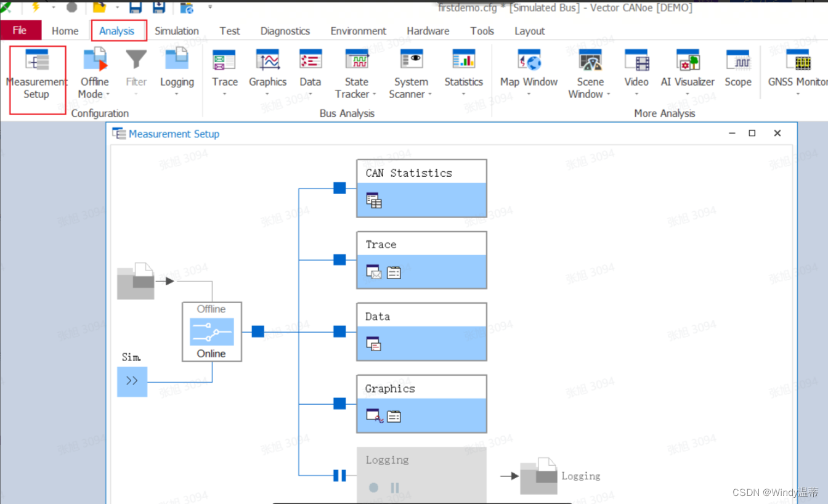
Task: Expand the Trace ribbon dropdown arrow
Action: pyautogui.click(x=224, y=94)
